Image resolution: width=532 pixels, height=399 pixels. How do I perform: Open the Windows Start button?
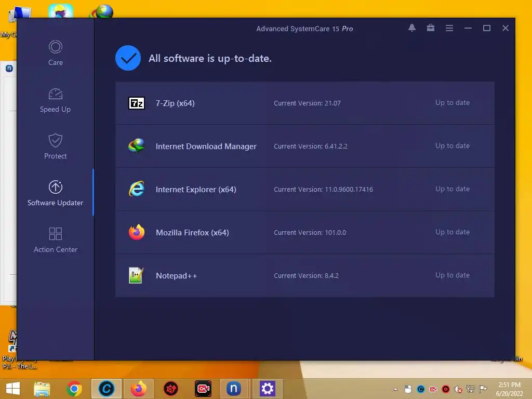[13, 389]
